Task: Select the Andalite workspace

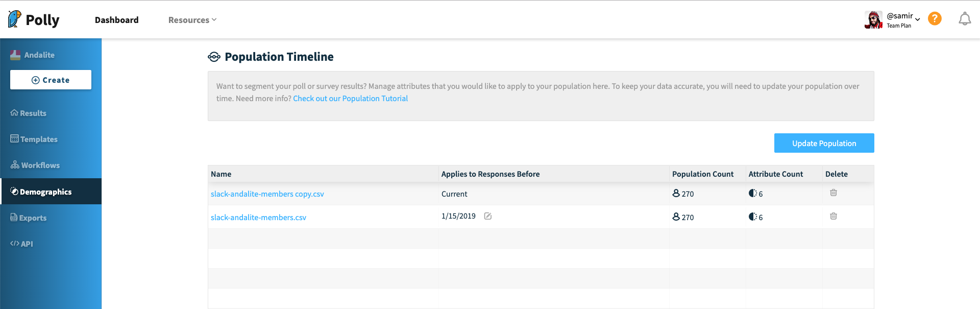Action: point(33,55)
